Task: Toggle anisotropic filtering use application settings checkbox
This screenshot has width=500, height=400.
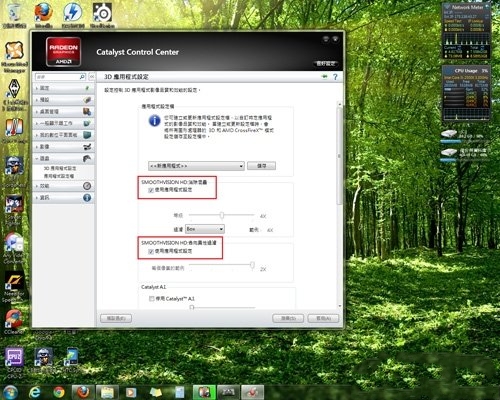Action: click(151, 251)
